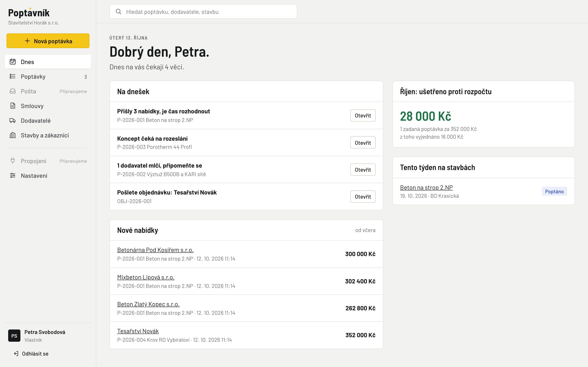Click the document icon next to Smlouvy

(13, 106)
